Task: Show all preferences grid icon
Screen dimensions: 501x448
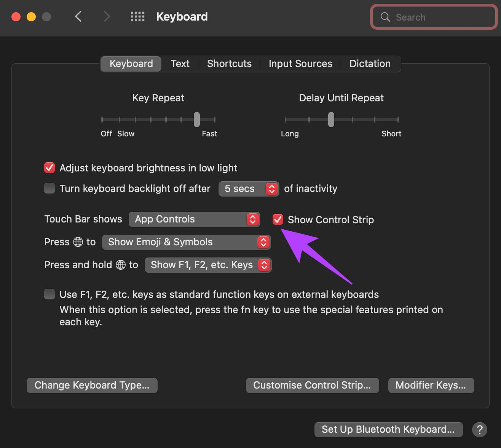Action: pyautogui.click(x=137, y=17)
